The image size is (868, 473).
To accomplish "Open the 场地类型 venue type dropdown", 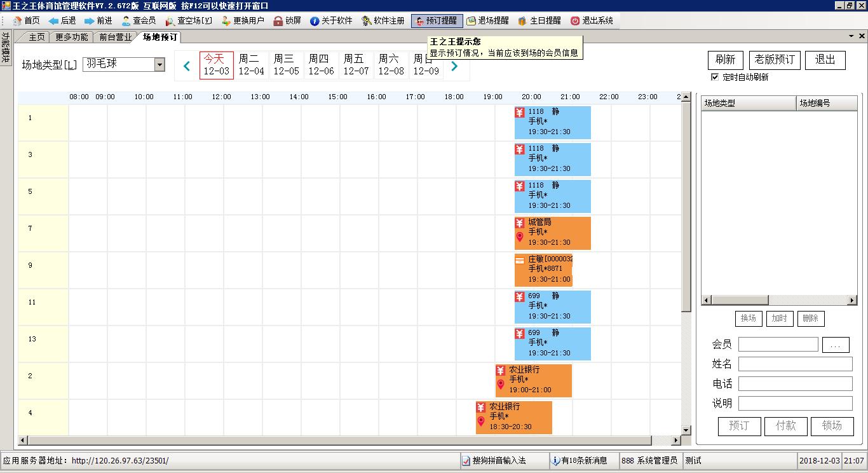I will coord(161,64).
